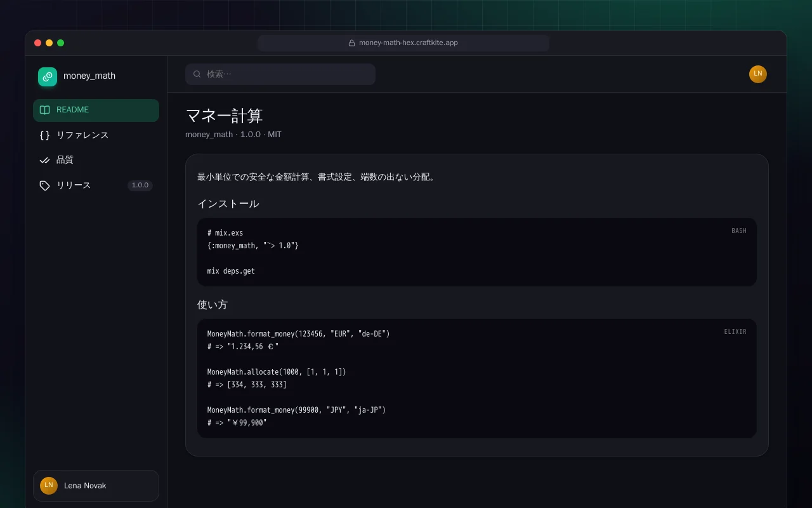
Task: Click the money_math project name
Action: tap(89, 76)
